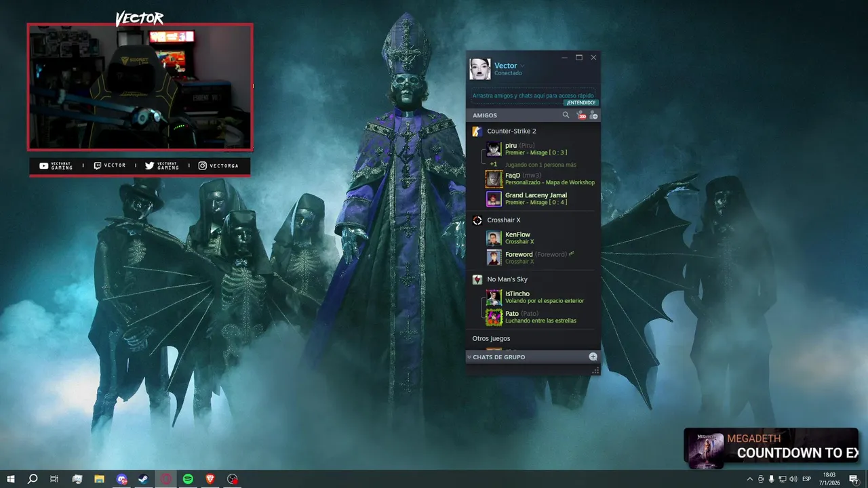Expand the +1 playing-with group
This screenshot has height=488, width=868.
[x=494, y=164]
